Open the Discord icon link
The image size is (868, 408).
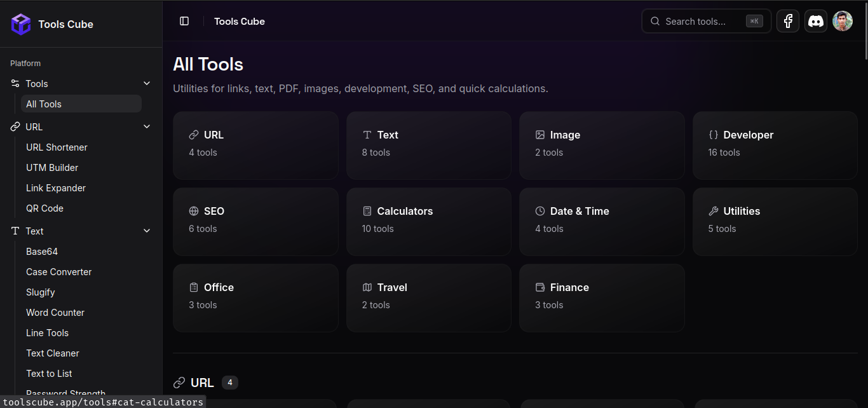[x=816, y=21]
